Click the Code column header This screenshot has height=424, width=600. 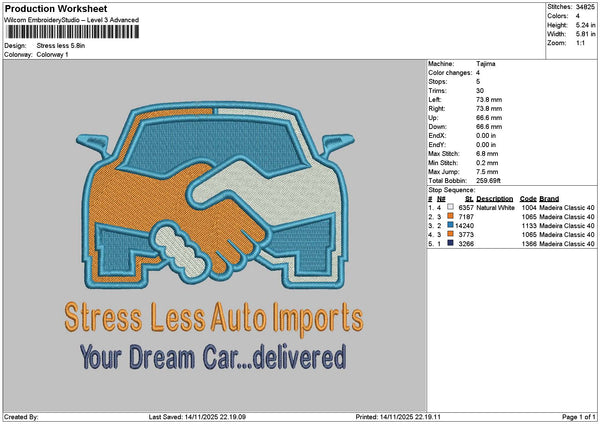(x=528, y=199)
